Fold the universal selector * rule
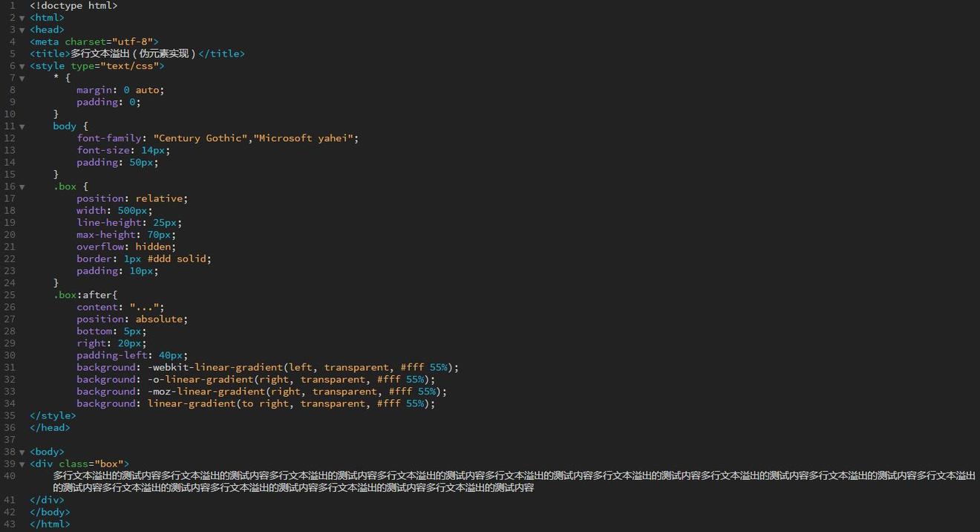Screen dimensions: 980x532 [22, 78]
